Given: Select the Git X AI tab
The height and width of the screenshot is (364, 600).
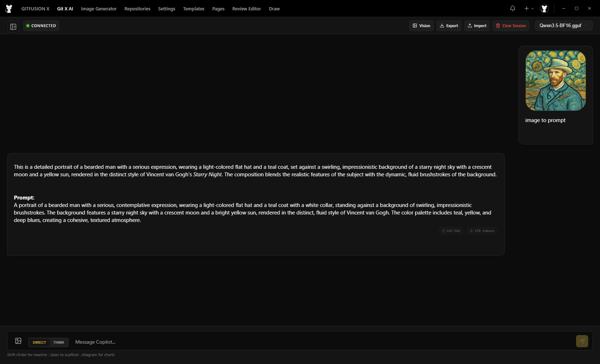Looking at the screenshot, I should [x=65, y=9].
